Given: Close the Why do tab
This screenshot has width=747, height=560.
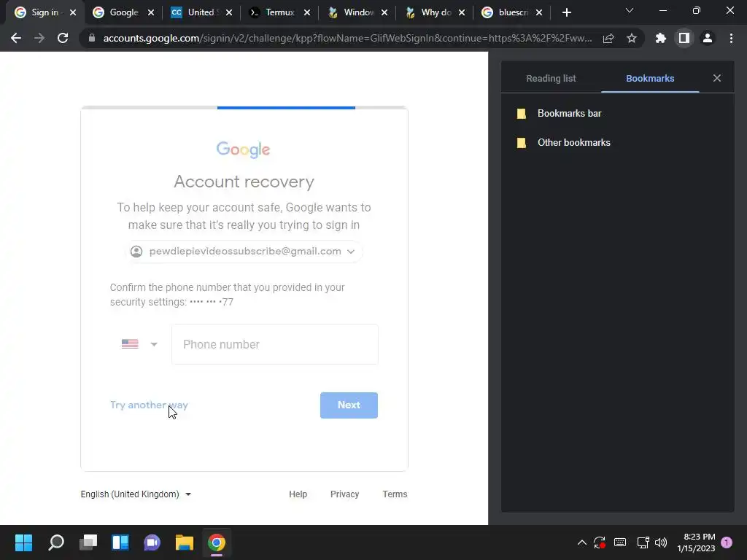Looking at the screenshot, I should point(462,12).
